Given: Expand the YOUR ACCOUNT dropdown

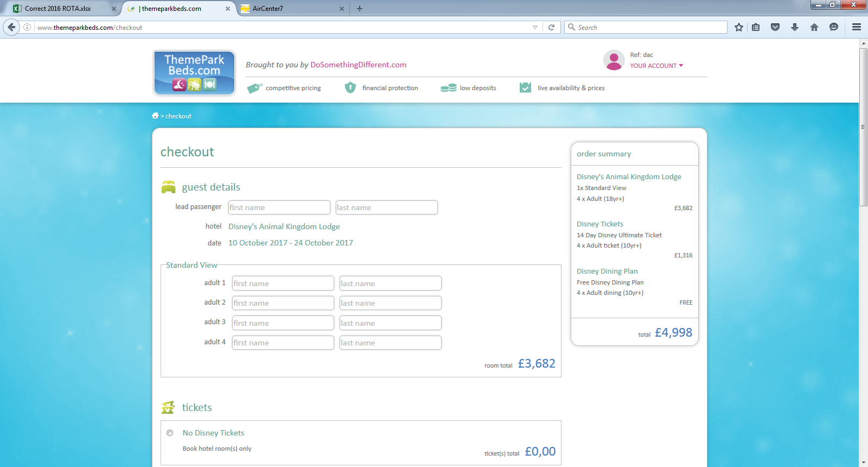Looking at the screenshot, I should pyautogui.click(x=656, y=66).
